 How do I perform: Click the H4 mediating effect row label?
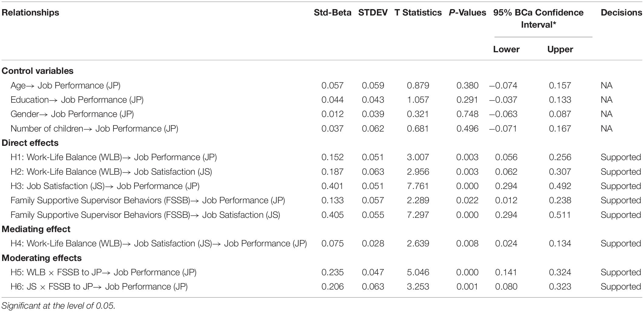click(159, 244)
